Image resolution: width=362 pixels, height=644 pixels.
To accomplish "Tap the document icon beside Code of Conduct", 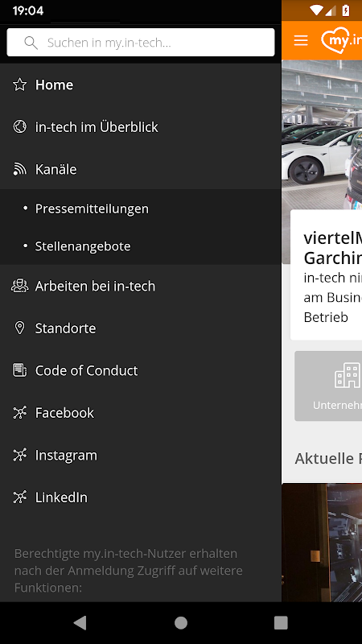I will click(x=19, y=370).
